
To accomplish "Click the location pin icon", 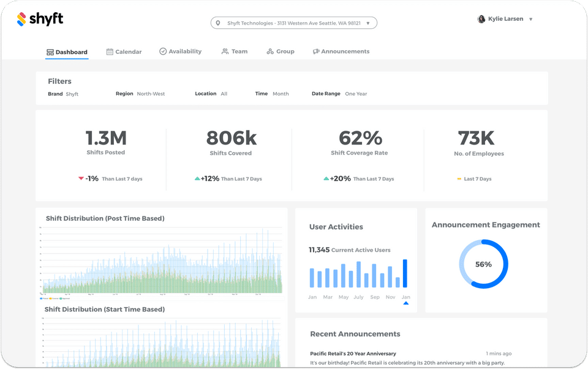I will pos(218,23).
